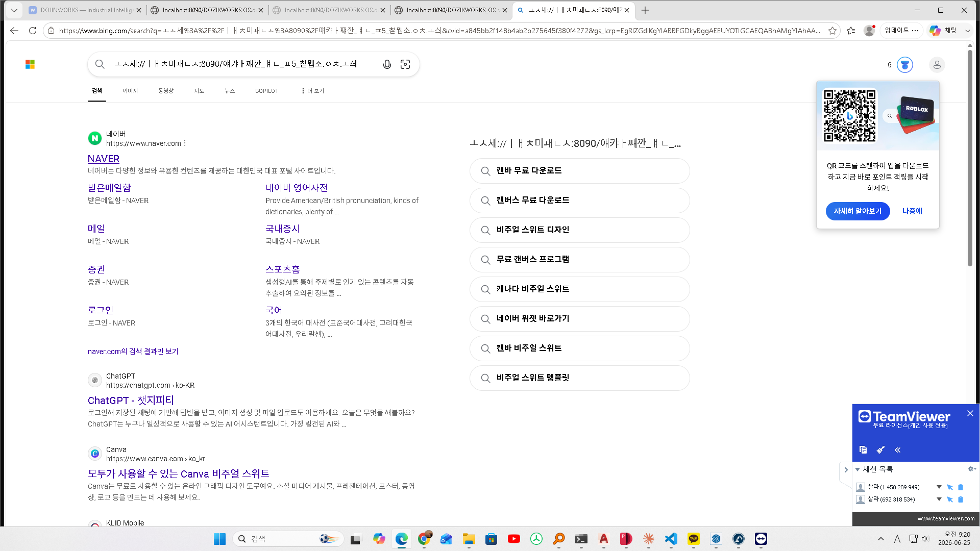Image resolution: width=980 pixels, height=551 pixels.
Task: Click remote pointer icon for 살라 (1 458 289 949)
Action: [x=950, y=487]
